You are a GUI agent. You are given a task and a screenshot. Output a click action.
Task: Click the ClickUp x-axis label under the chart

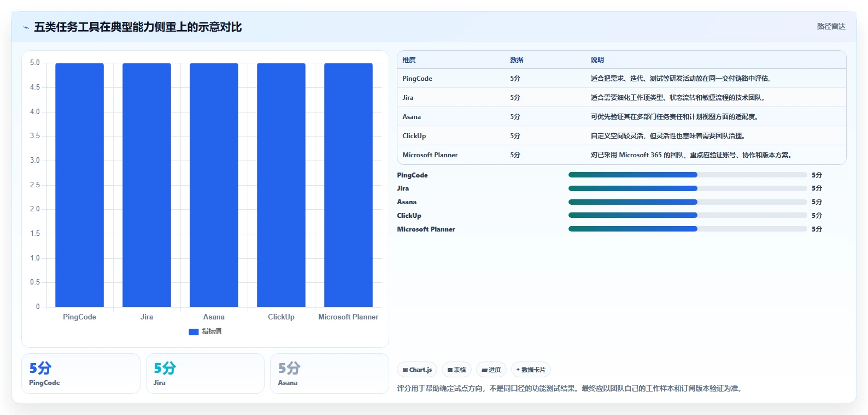(x=281, y=317)
